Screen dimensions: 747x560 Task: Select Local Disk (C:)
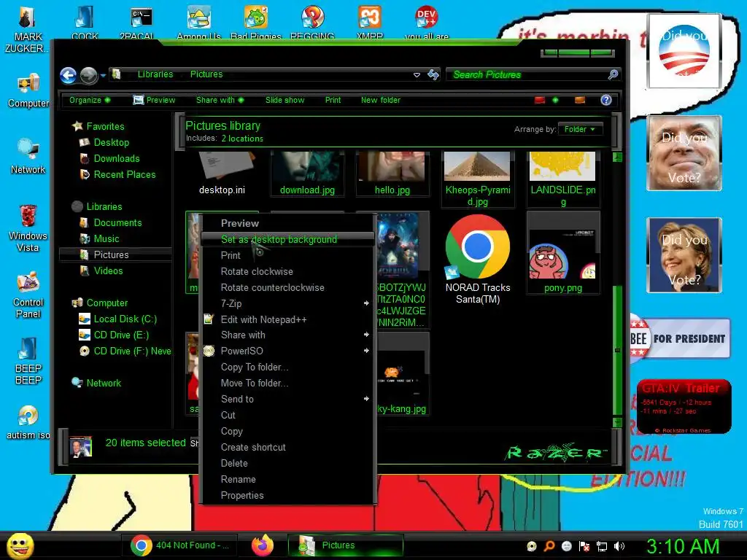click(125, 319)
